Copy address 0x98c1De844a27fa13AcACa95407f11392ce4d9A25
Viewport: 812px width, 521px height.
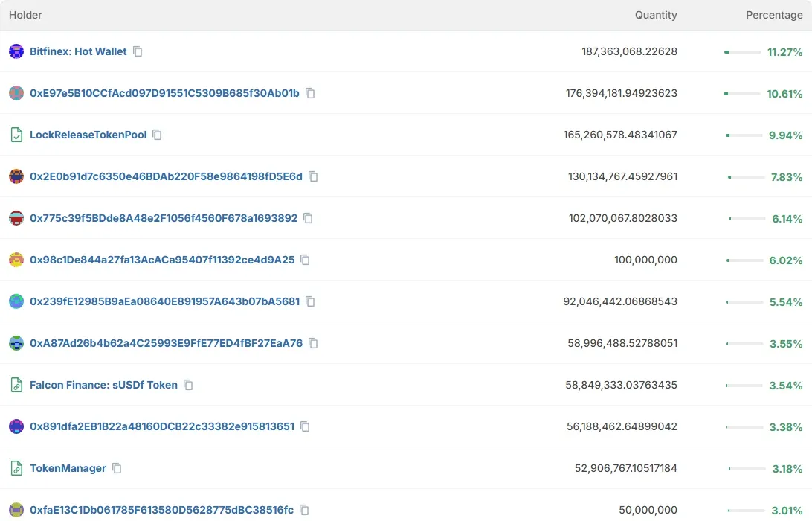(x=305, y=260)
